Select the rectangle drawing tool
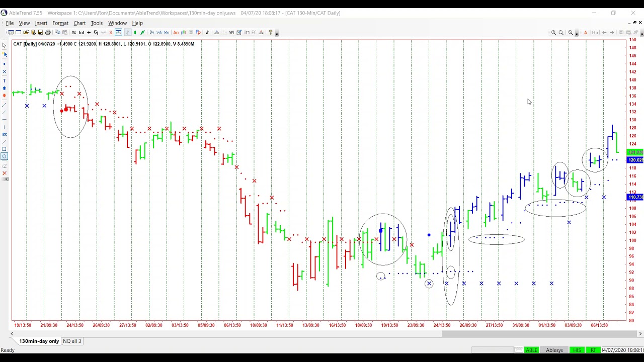 [x=4, y=149]
